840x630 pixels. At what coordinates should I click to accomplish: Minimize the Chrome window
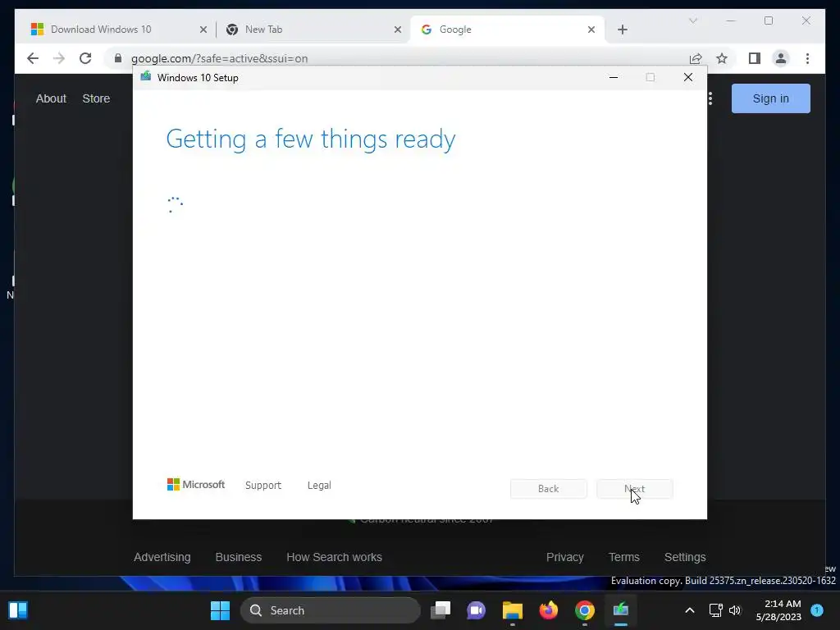click(731, 21)
